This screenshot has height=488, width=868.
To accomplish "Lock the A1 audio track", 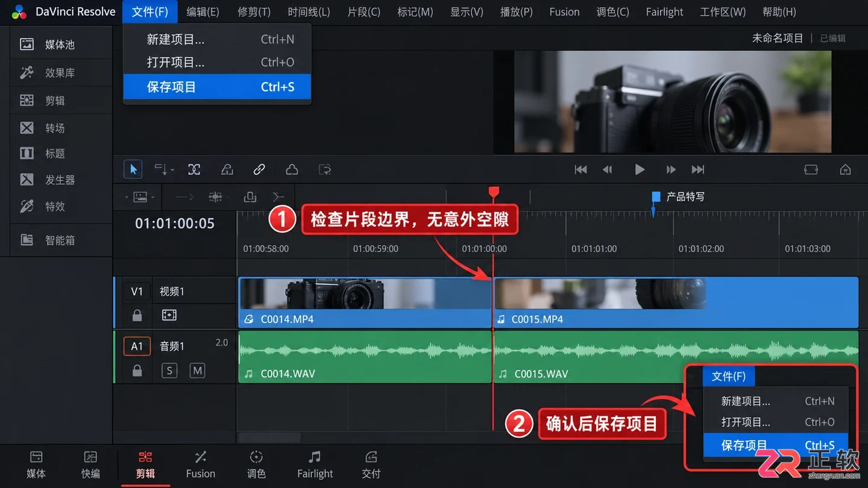I will tap(137, 371).
